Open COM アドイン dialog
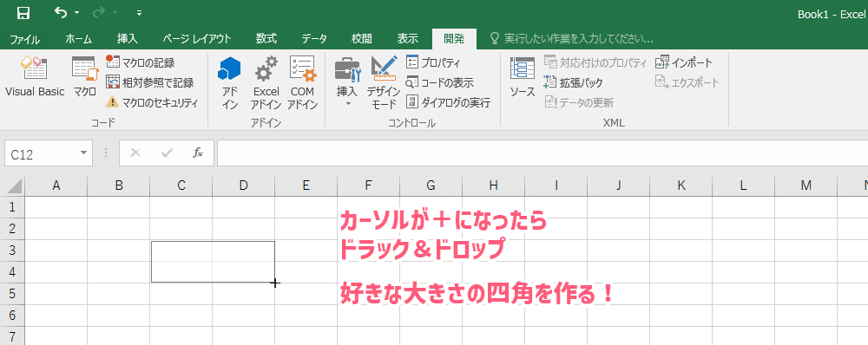The image size is (868, 345). point(302,83)
